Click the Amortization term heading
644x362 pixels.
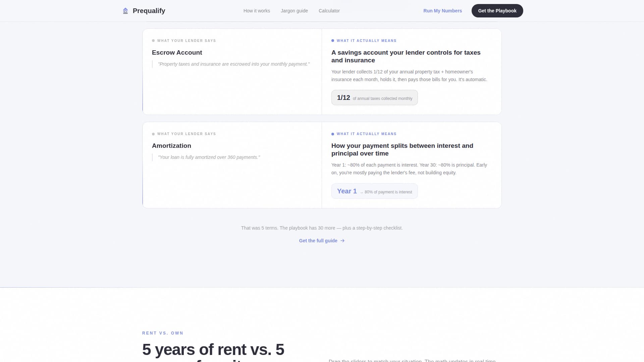171,146
